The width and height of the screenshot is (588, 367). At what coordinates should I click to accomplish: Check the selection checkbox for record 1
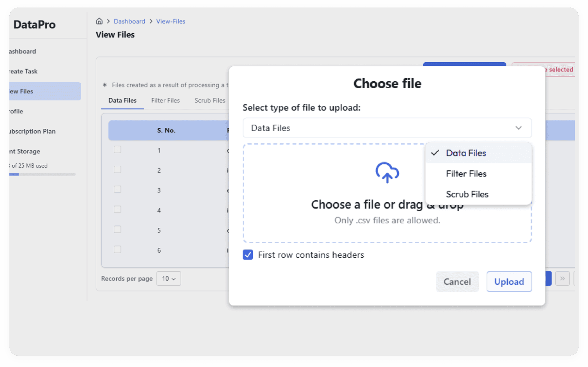tap(117, 149)
